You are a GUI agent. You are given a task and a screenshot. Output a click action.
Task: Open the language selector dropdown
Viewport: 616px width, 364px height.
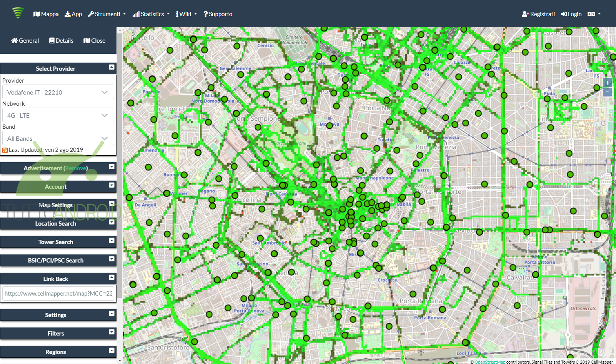(x=594, y=14)
